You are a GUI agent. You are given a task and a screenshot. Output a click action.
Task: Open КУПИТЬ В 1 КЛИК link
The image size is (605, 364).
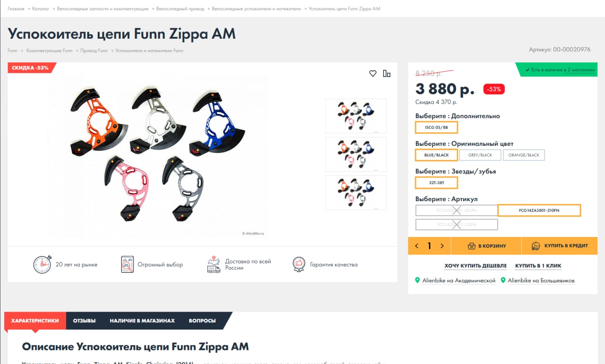point(538,266)
